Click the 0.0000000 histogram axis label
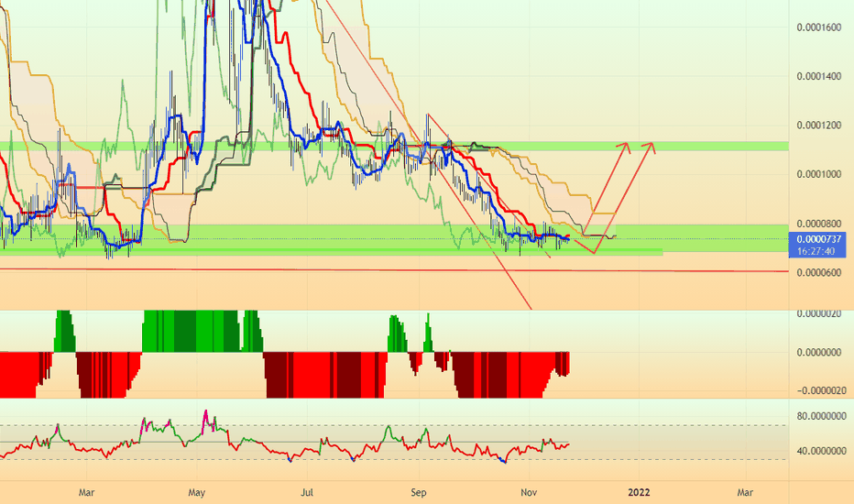Image resolution: width=854 pixels, height=504 pixels. click(818, 353)
